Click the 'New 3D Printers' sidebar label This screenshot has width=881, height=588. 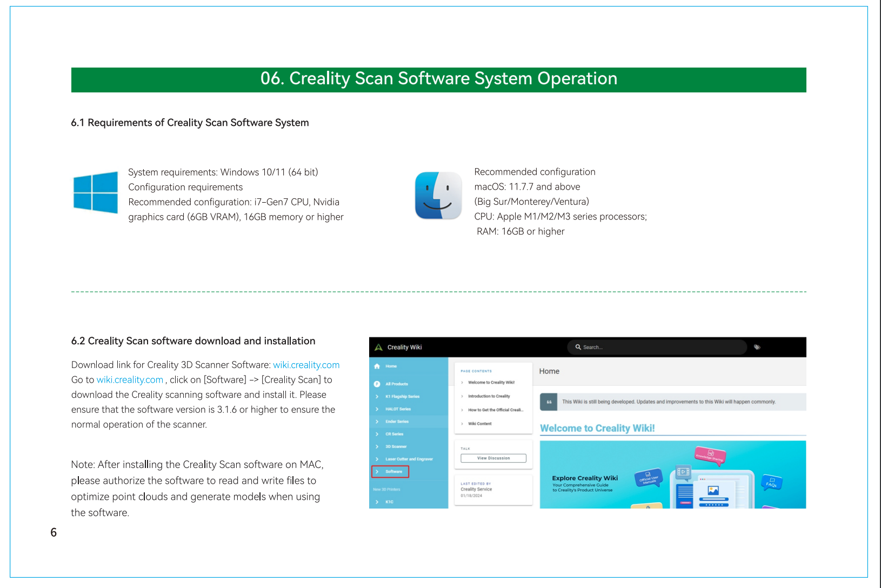[386, 490]
